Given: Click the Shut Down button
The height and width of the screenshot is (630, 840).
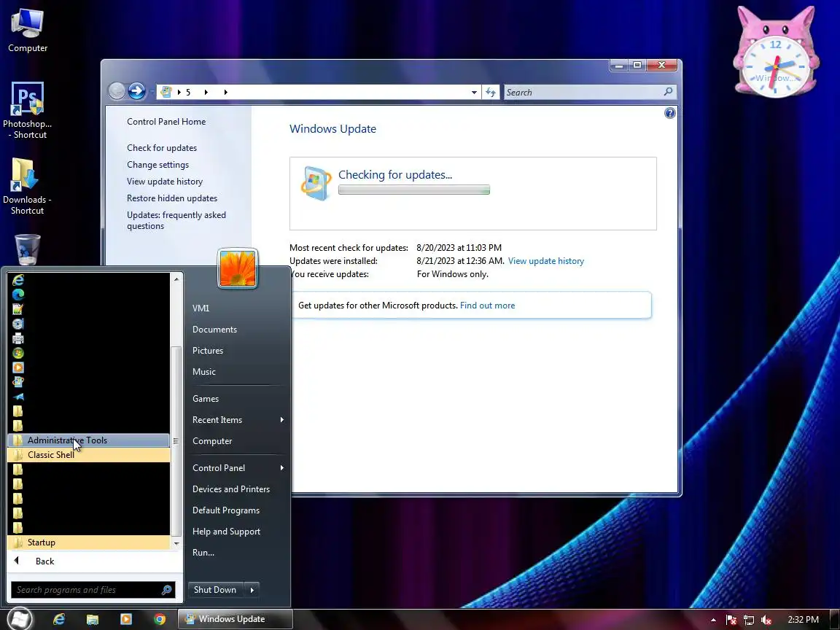Looking at the screenshot, I should tap(215, 590).
